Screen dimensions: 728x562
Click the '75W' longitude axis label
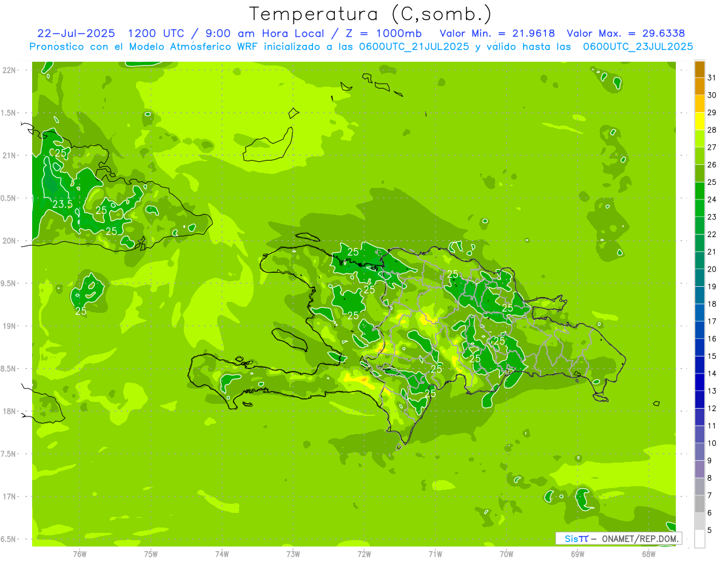(x=151, y=554)
